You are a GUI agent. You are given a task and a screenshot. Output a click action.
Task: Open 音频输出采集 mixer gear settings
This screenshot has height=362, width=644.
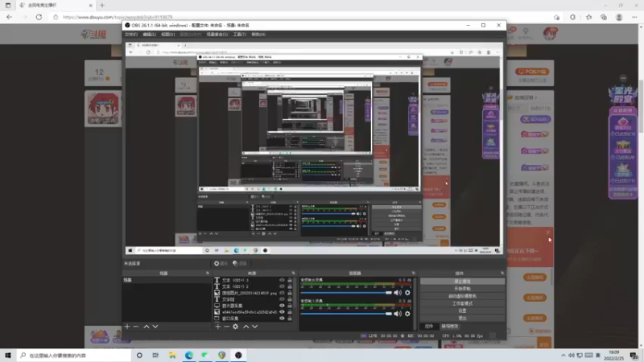coord(407,293)
